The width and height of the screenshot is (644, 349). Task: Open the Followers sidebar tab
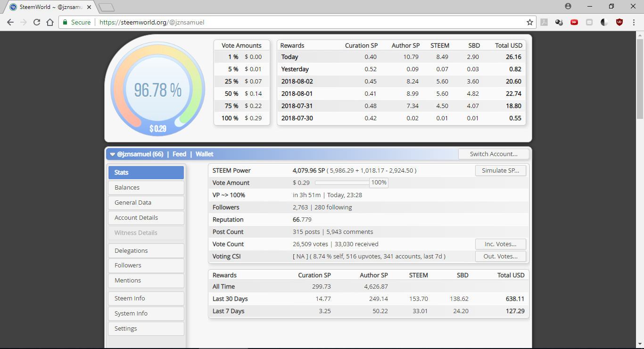(x=146, y=266)
